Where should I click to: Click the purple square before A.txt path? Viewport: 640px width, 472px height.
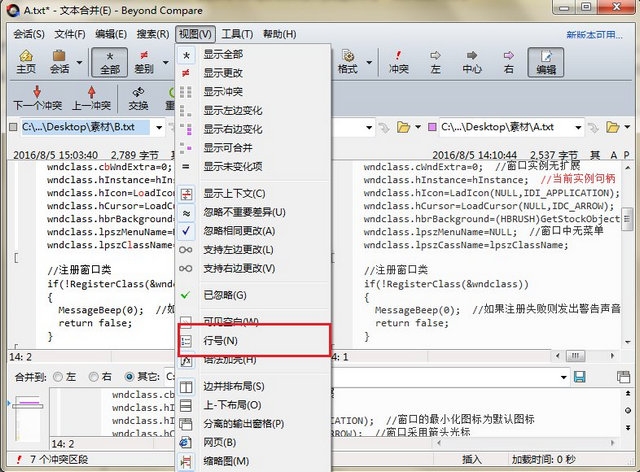432,127
